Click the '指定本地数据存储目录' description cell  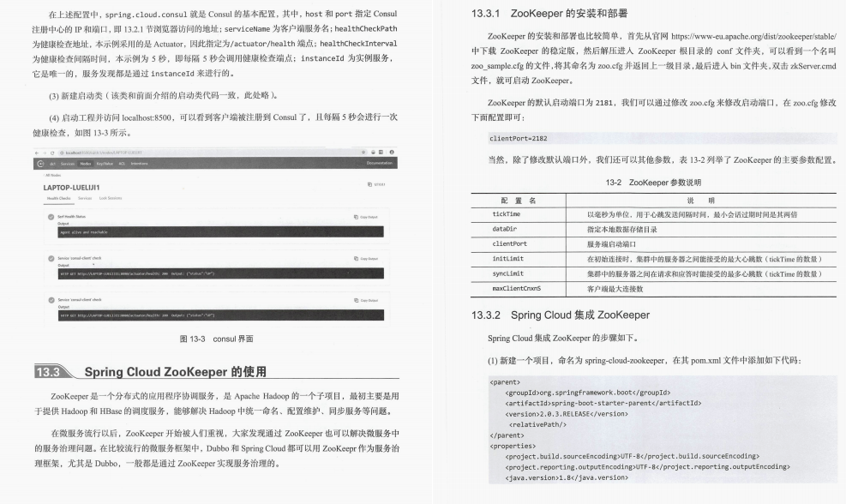click(622, 230)
